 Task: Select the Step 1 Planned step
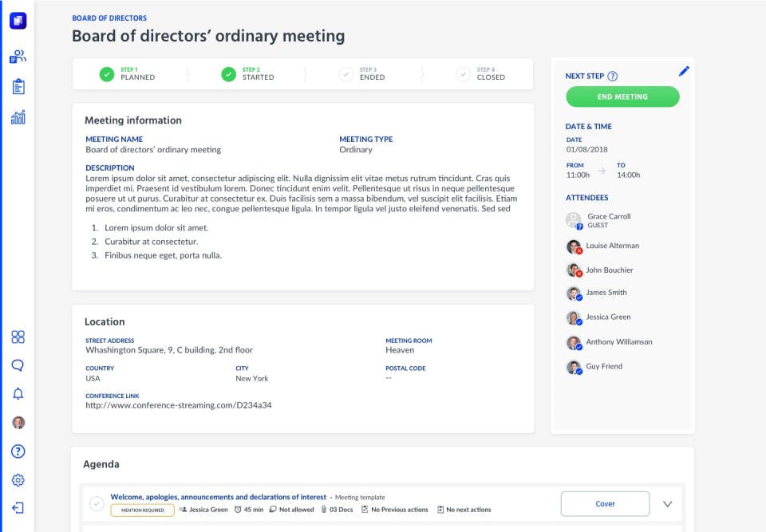tap(128, 74)
